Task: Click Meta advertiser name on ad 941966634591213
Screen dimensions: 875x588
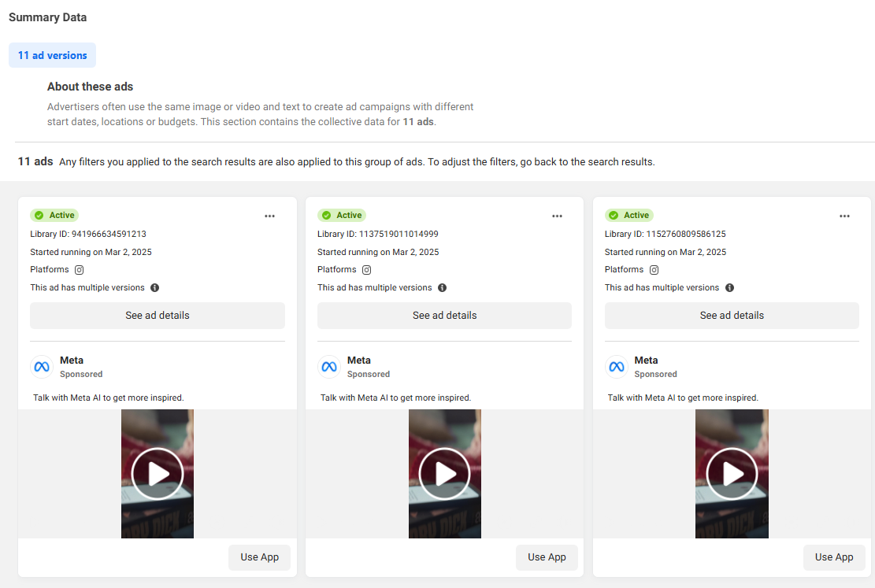Action: pos(72,361)
